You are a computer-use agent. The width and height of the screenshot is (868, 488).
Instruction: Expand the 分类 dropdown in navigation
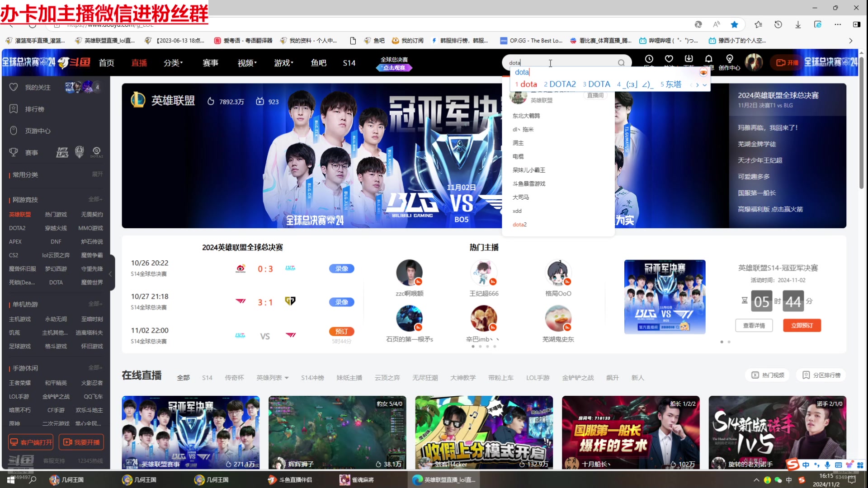pyautogui.click(x=173, y=63)
